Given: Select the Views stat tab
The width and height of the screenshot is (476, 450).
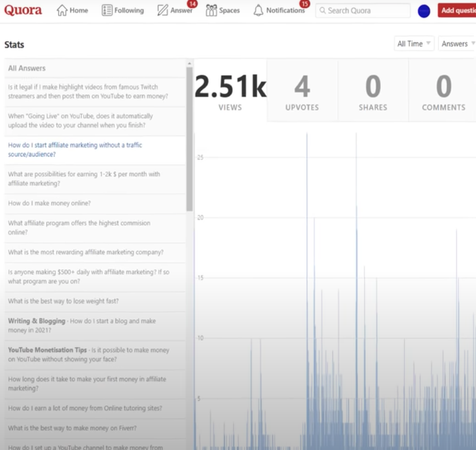Looking at the screenshot, I should coord(230,91).
